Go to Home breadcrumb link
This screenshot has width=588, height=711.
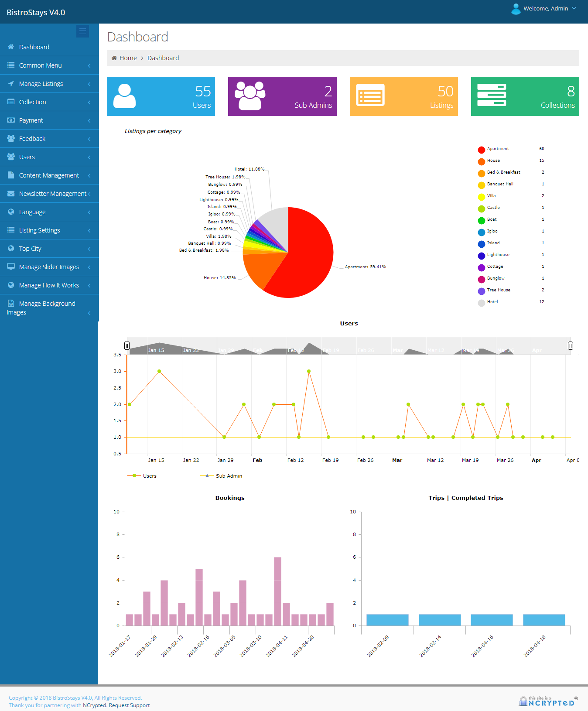point(128,58)
